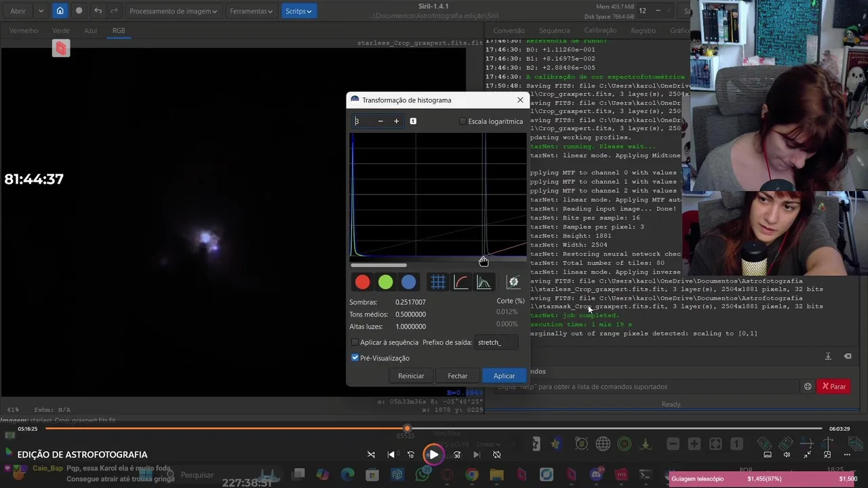The image size is (868, 488).
Task: Decrease histogram zoom with minus button
Action: (x=380, y=121)
